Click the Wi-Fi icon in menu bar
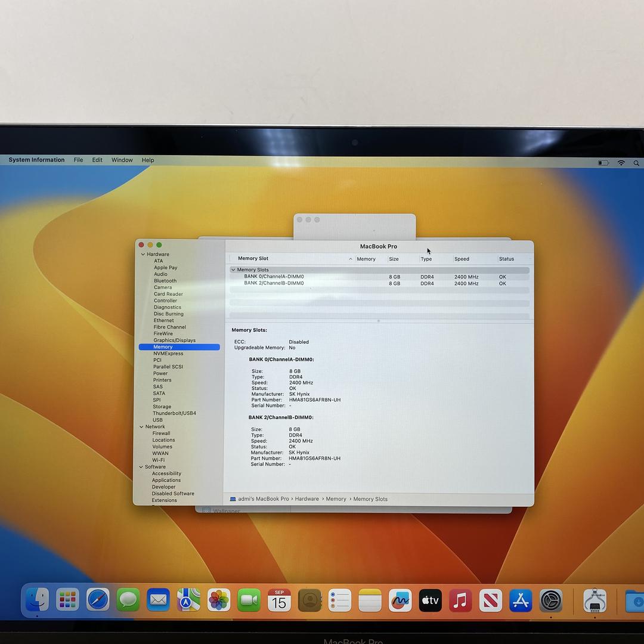Viewport: 644px width, 644px height. 621,163
